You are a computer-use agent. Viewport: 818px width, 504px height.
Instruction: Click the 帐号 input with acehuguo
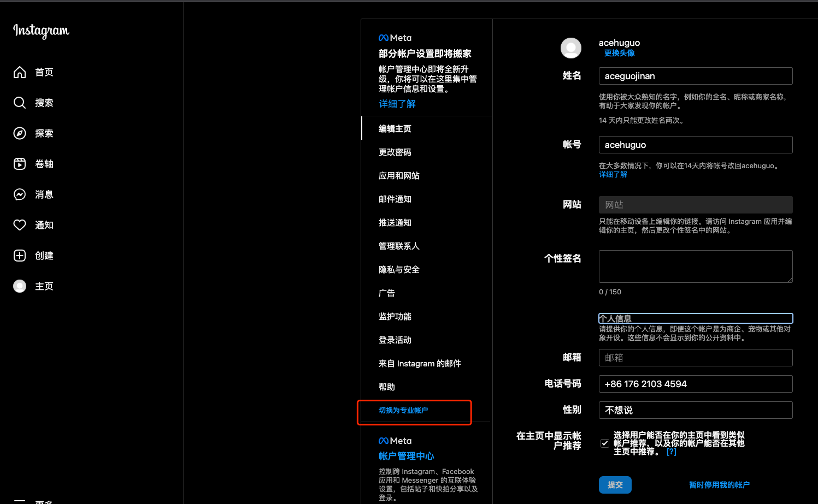point(696,145)
